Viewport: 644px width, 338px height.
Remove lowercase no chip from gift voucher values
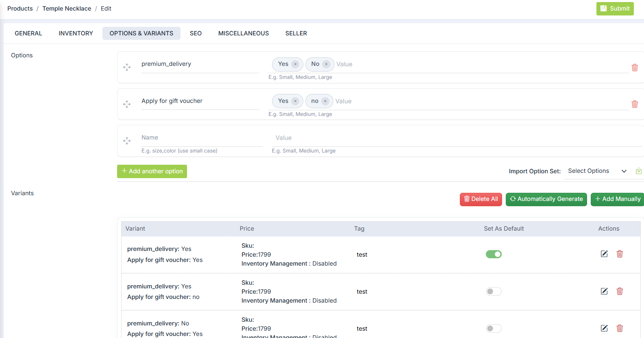pyautogui.click(x=325, y=101)
